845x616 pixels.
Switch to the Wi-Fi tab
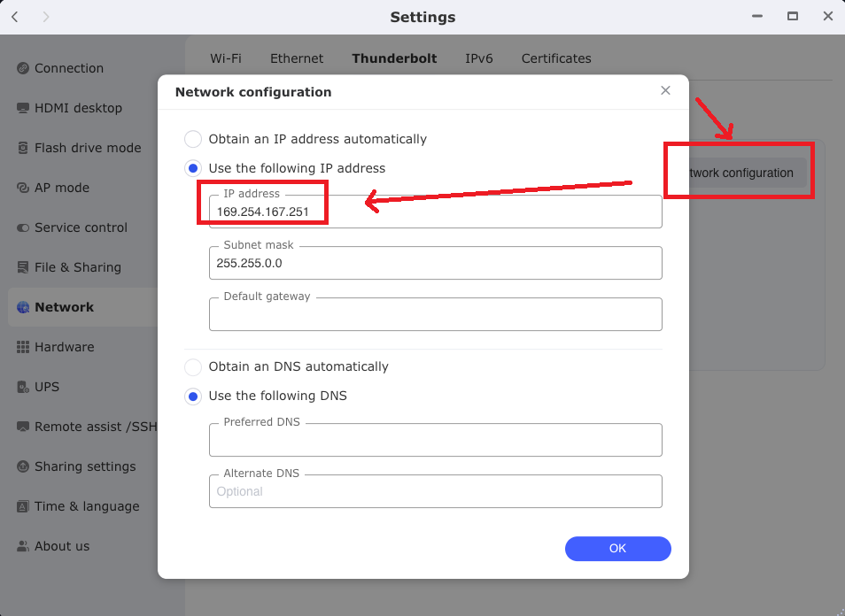pyautogui.click(x=226, y=58)
